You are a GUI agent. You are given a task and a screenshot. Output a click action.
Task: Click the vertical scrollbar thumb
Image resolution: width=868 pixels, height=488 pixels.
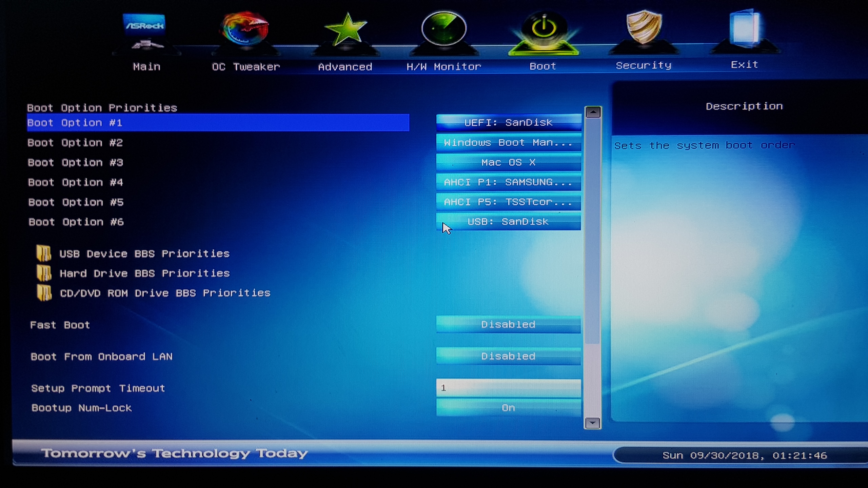[593, 231]
